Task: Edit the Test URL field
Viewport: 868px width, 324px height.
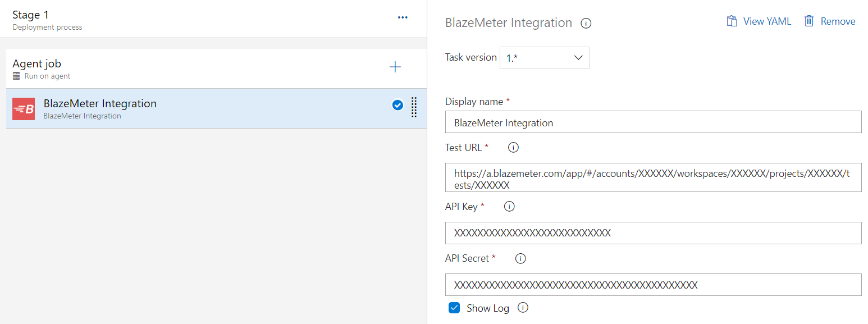Action: 653,177
